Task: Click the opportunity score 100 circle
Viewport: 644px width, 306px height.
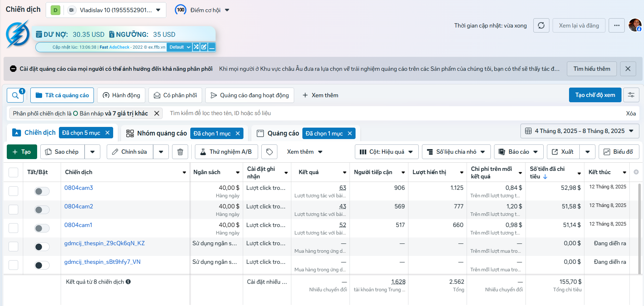Action: [x=181, y=10]
